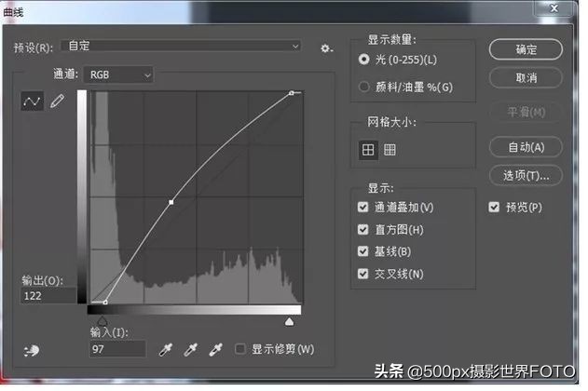The width and height of the screenshot is (588, 391).
Task: Select the pencil draw curve tool
Action: click(57, 101)
